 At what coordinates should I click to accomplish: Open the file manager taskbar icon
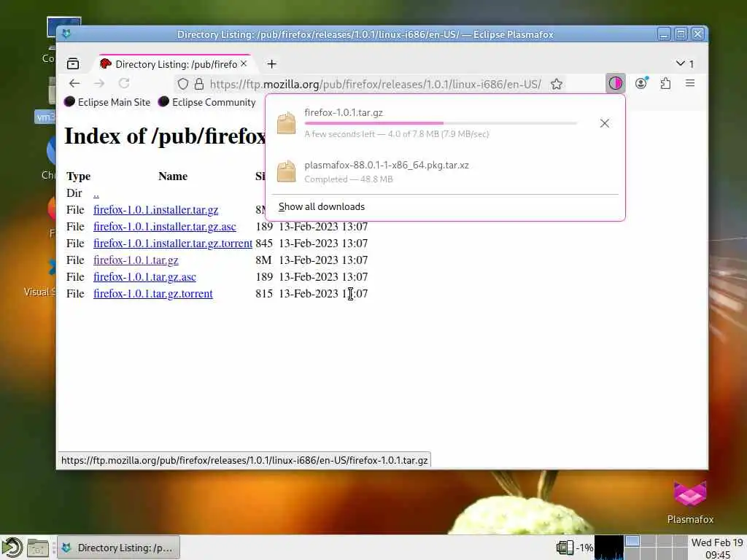pos(38,548)
